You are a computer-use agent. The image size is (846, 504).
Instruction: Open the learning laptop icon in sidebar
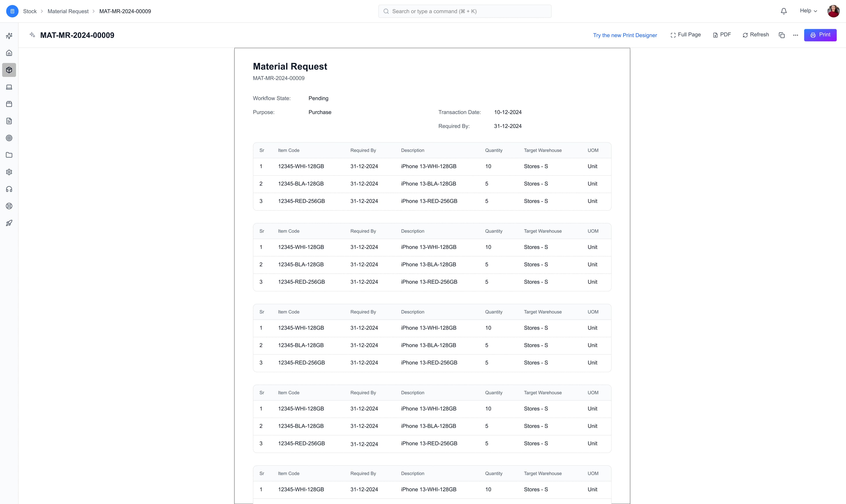[x=9, y=87]
